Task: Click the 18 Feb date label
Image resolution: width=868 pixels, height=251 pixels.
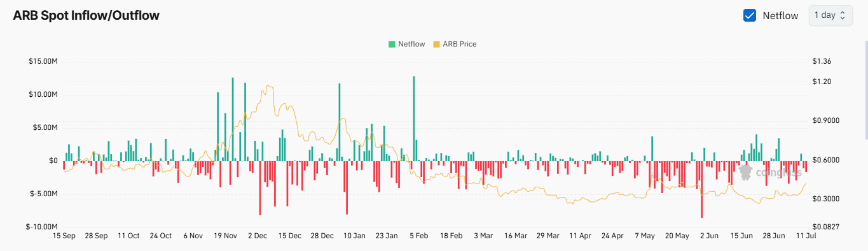Action: tap(451, 236)
